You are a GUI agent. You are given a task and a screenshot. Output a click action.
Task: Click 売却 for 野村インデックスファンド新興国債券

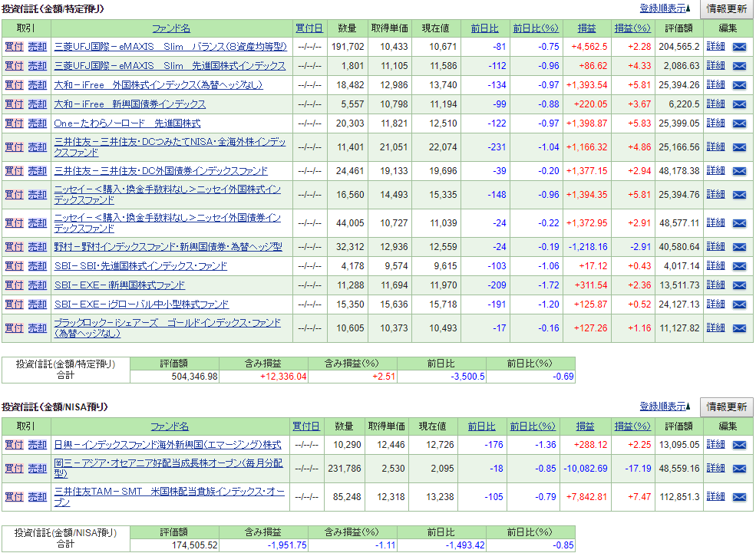37,247
